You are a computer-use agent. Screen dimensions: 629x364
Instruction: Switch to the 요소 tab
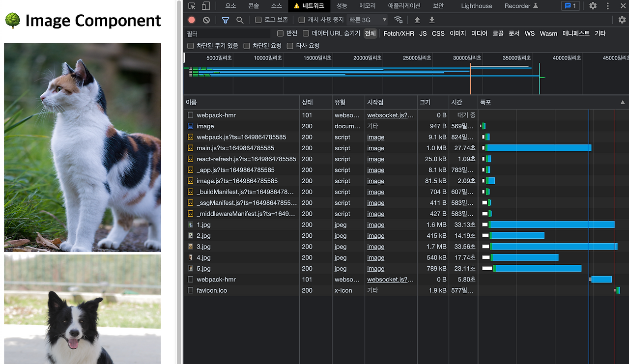pyautogui.click(x=230, y=6)
